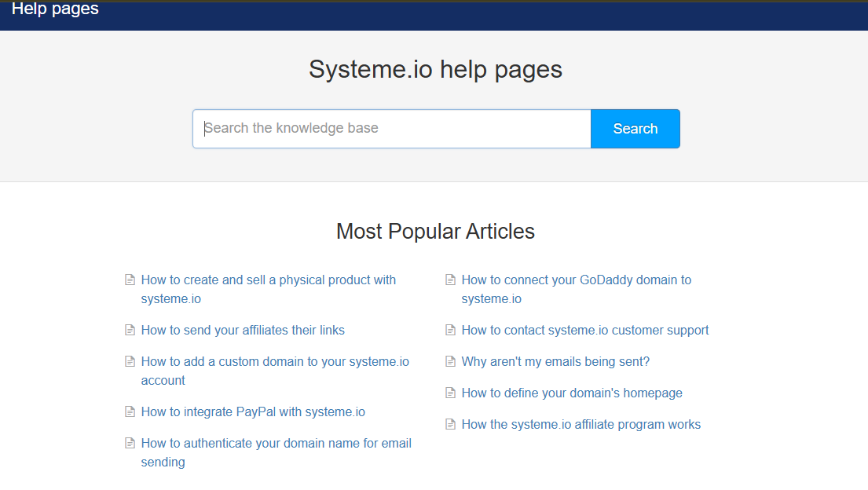Open "How to contact systeme.io customer support"
This screenshot has height=490, width=868.
click(x=584, y=330)
